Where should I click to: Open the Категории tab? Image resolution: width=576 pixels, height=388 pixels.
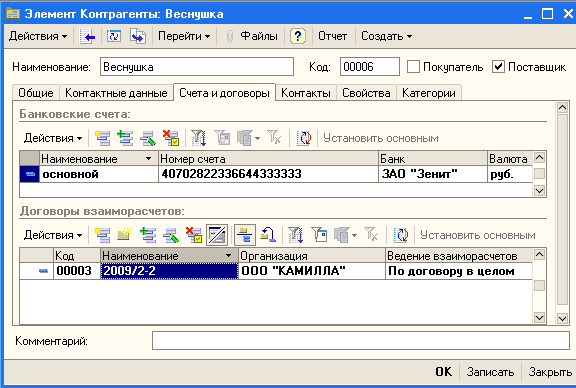click(429, 93)
